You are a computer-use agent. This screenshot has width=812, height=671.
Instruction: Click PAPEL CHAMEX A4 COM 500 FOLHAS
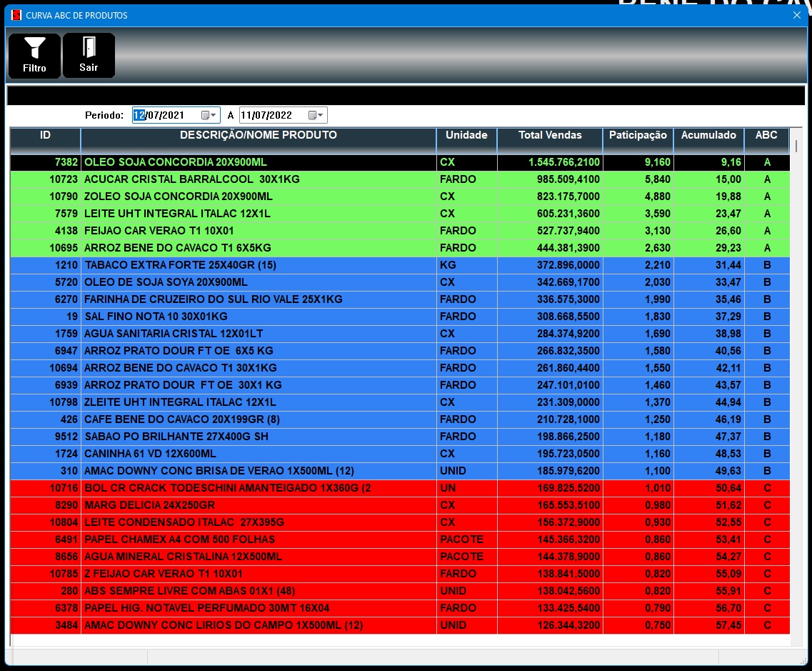[x=400, y=539]
